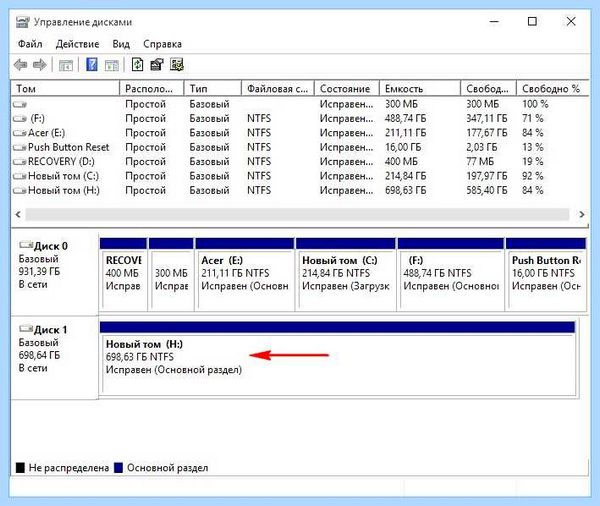600x506 pixels.
Task: Open the Действие menu
Action: [77, 44]
